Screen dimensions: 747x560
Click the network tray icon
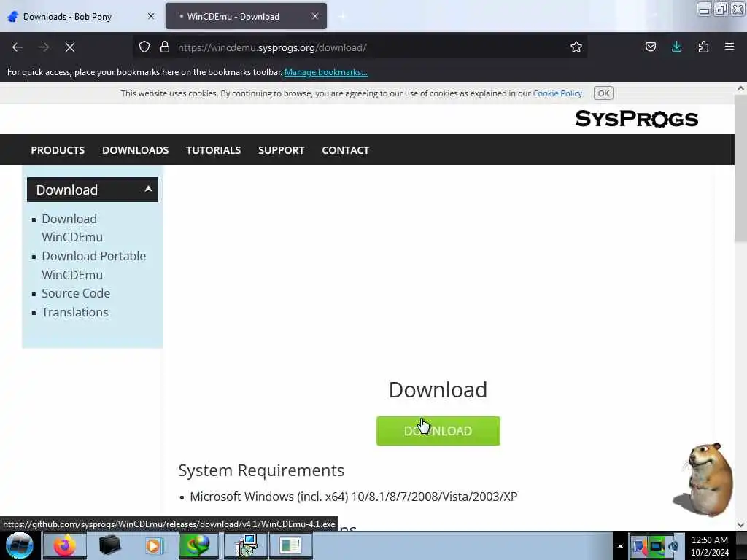(657, 546)
